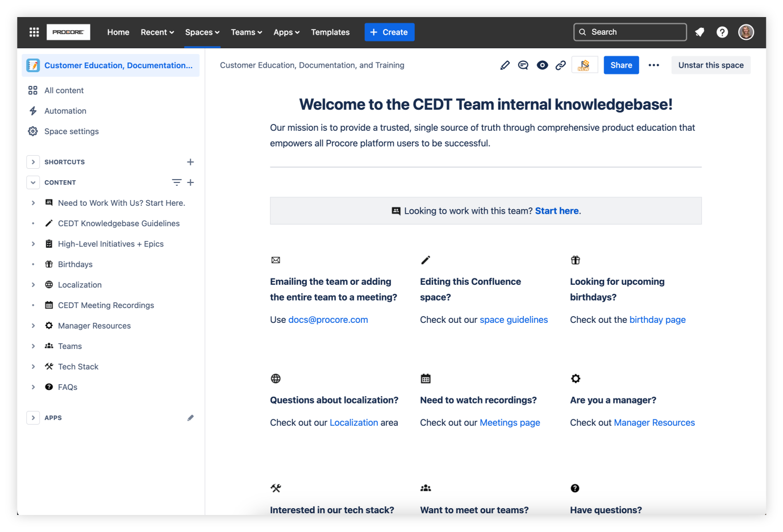Open the birthday page link
Viewport: 783px width, 532px height.
click(x=657, y=320)
